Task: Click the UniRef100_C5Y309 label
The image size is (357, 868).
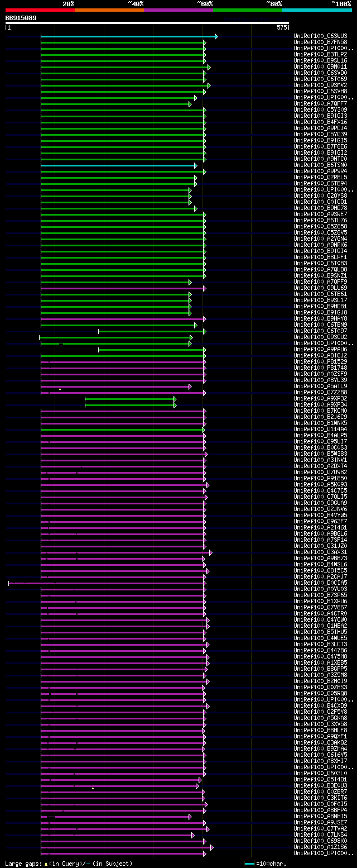Action: point(320,109)
